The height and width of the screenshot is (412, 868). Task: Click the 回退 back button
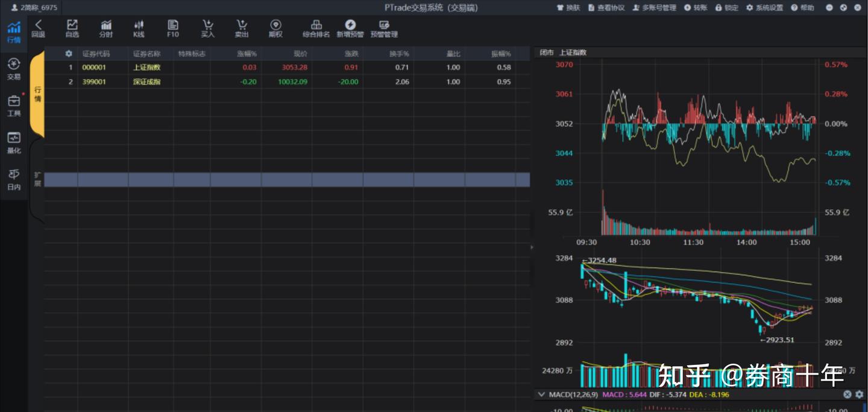[x=38, y=28]
